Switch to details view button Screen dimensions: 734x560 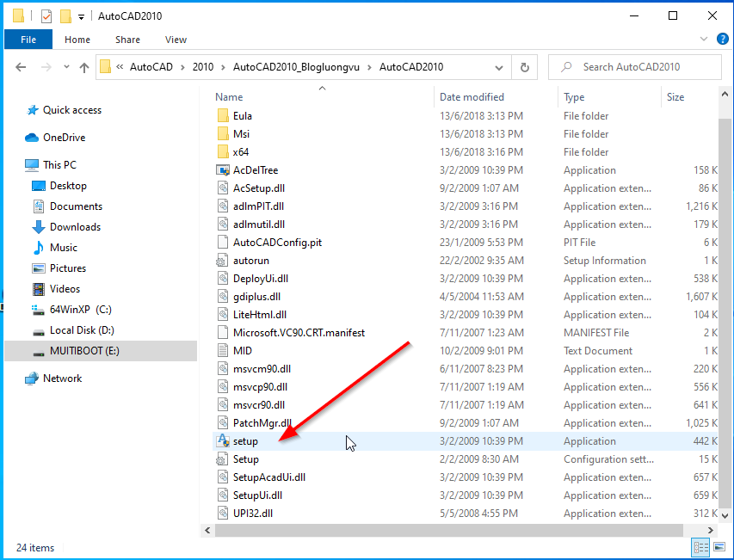(x=700, y=548)
